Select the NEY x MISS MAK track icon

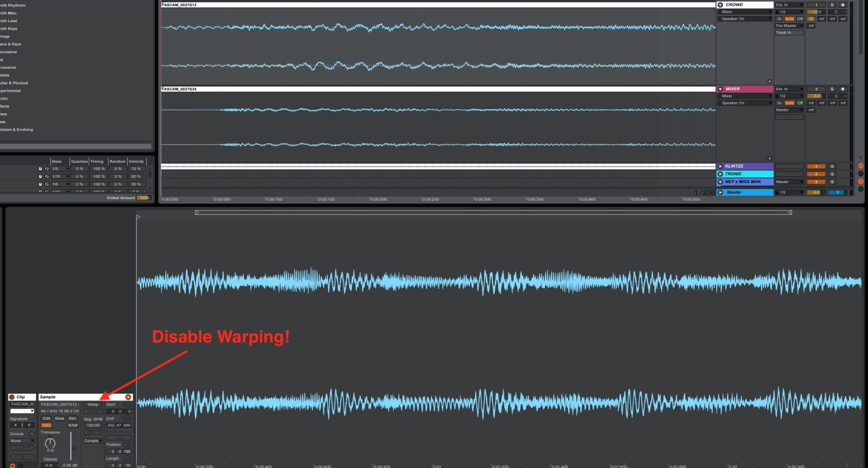click(x=720, y=181)
